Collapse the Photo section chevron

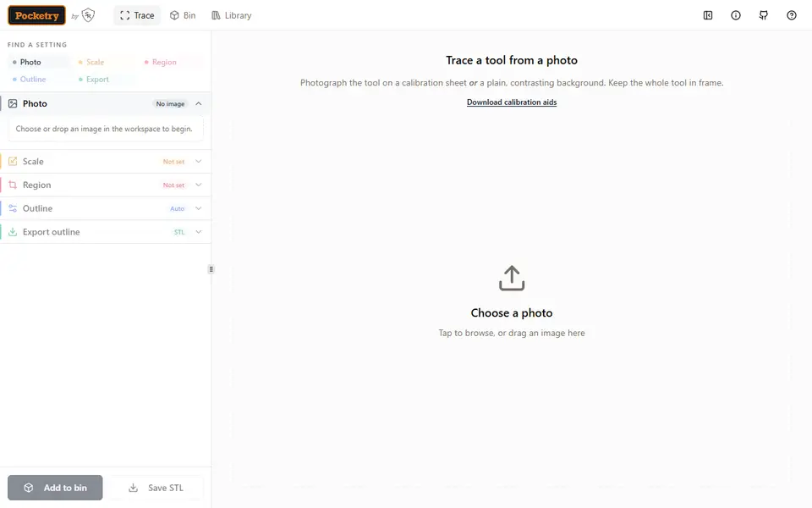point(198,103)
